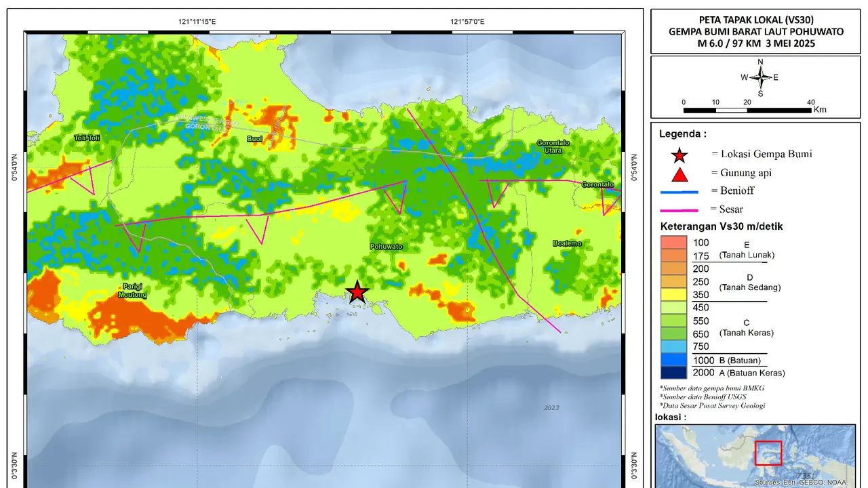Select the yellow 350 Vs30 color swatch
The height and width of the screenshot is (488, 868).
[674, 295]
